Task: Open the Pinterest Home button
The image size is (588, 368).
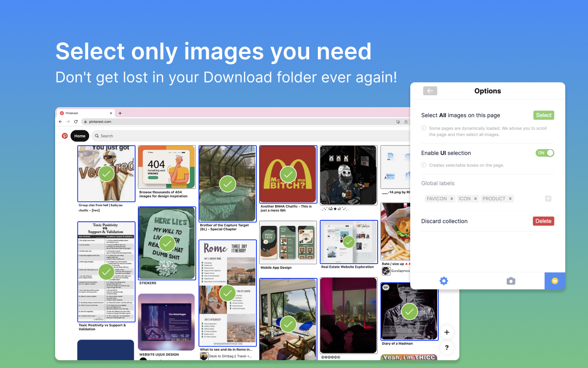Action: 80,136
